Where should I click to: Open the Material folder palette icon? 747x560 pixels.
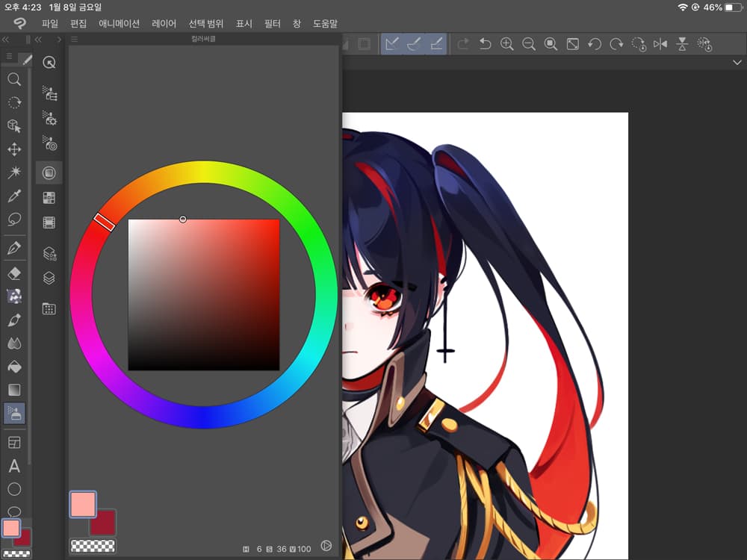click(49, 308)
